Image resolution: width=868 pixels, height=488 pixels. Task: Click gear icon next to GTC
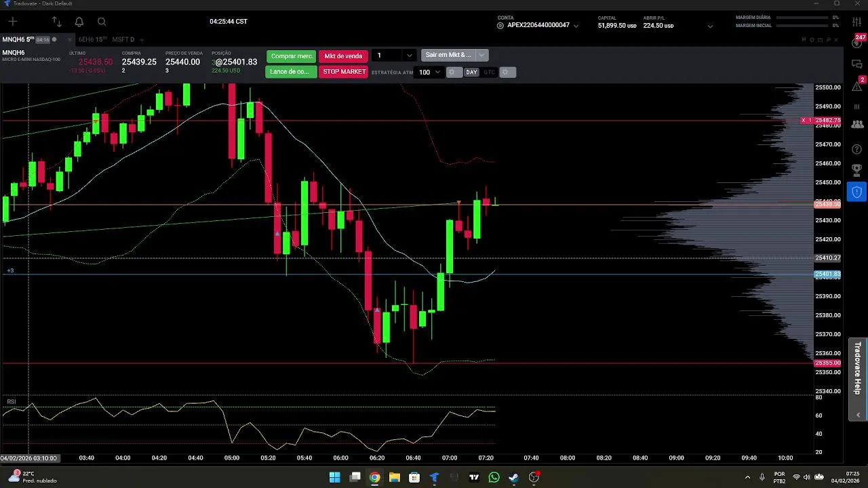507,72
